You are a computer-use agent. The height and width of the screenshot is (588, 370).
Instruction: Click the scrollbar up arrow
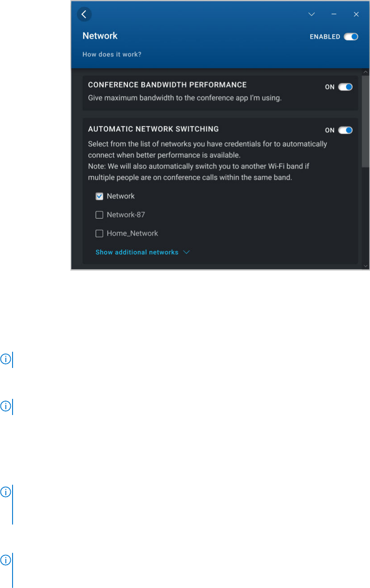pyautogui.click(x=366, y=72)
